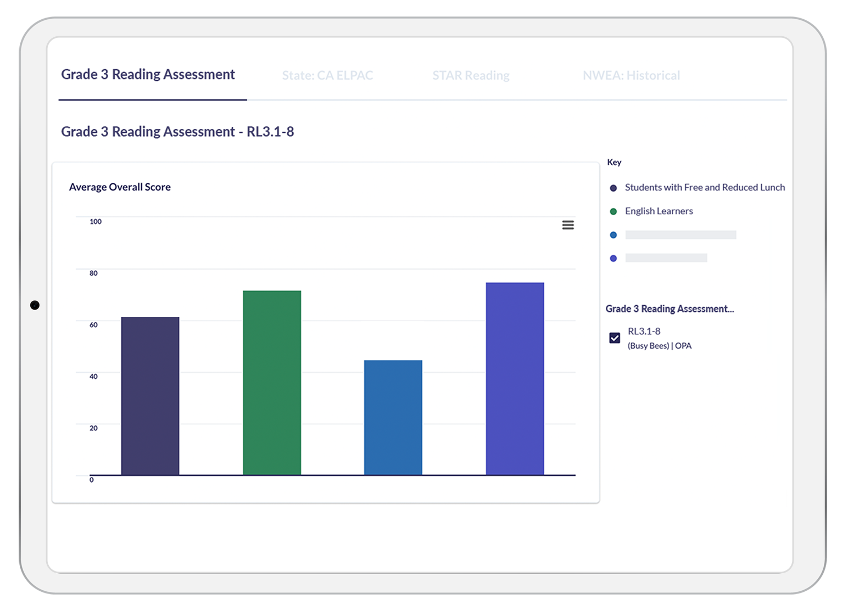Open the STAR Reading tab
Viewport: 848px width, 616px height.
[471, 75]
